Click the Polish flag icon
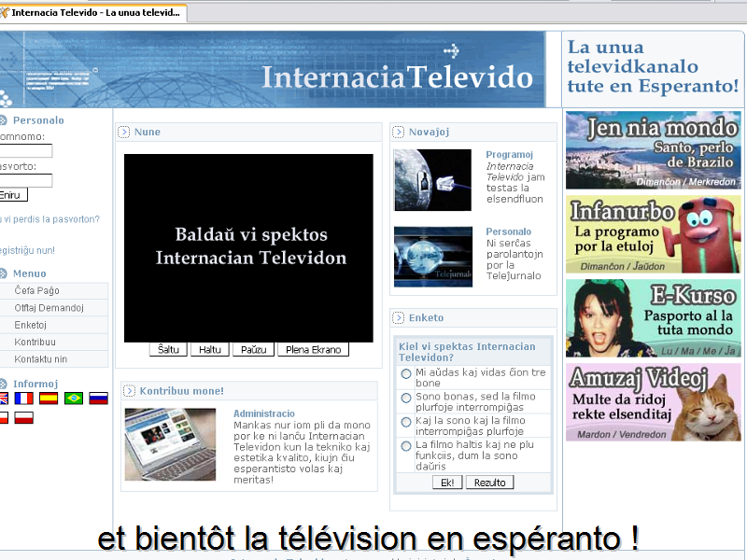Viewport: 747px width, 560px height. [23, 418]
